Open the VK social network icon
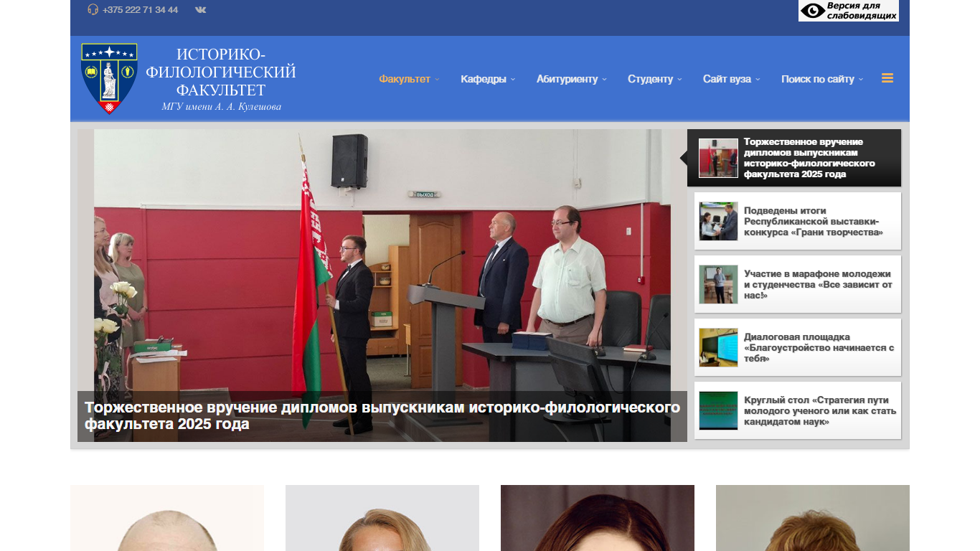This screenshot has width=980, height=551. [201, 9]
